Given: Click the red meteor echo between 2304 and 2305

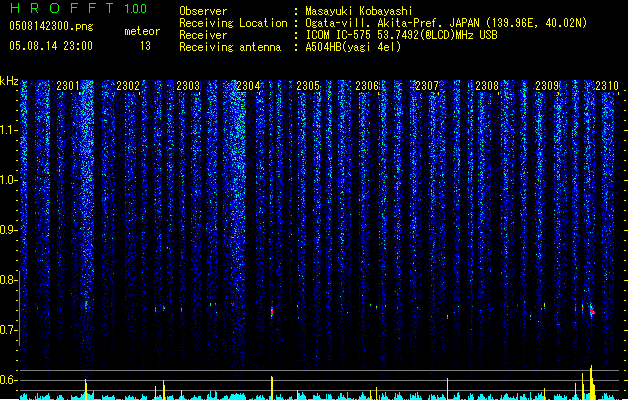Looking at the screenshot, I should (x=272, y=312).
